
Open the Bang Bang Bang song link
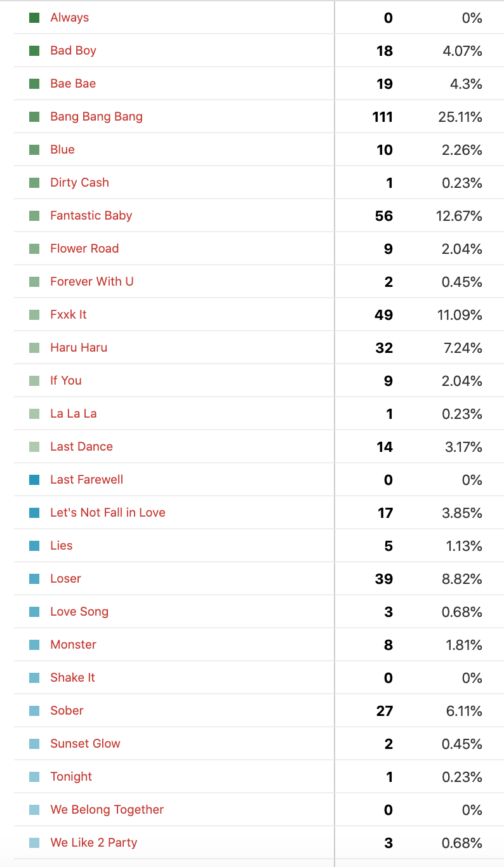coord(96,117)
